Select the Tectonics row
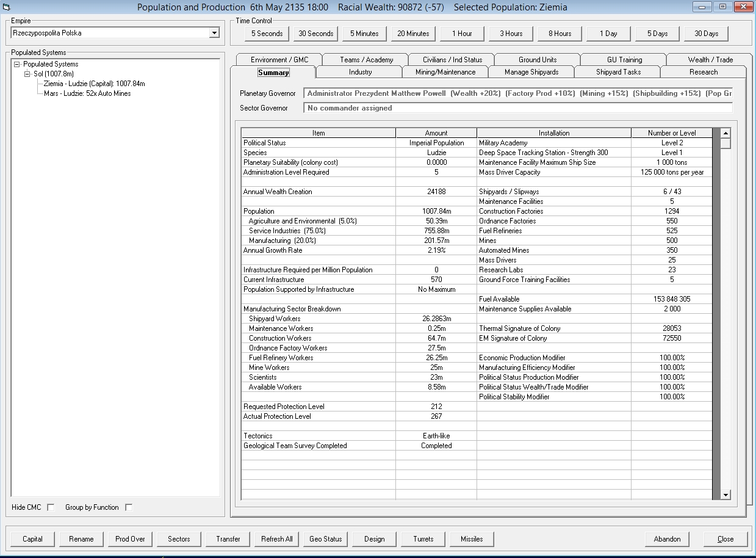756x558 pixels. [359, 436]
